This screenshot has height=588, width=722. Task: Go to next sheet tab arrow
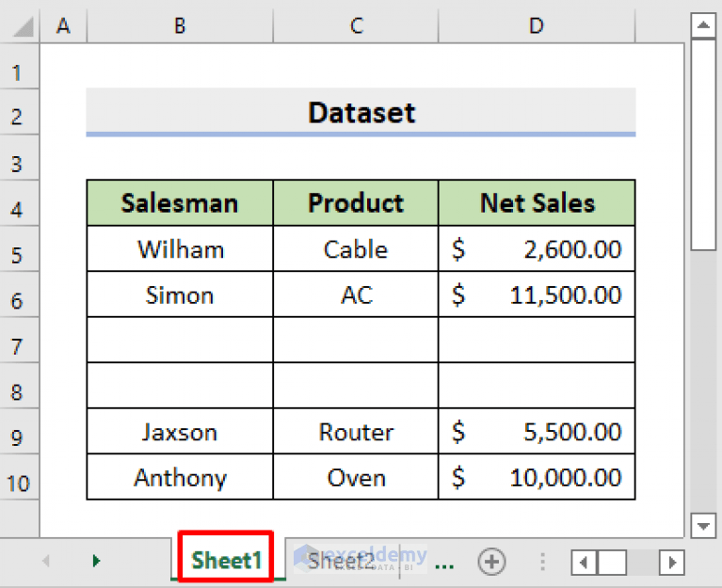pos(96,561)
